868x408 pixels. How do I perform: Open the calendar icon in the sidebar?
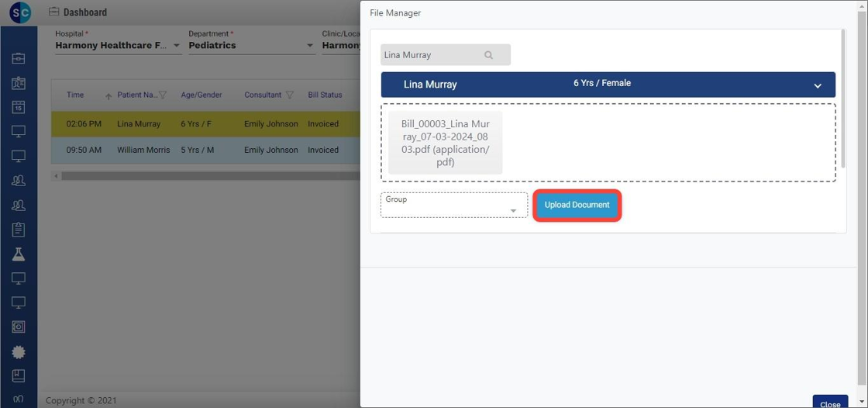click(19, 108)
